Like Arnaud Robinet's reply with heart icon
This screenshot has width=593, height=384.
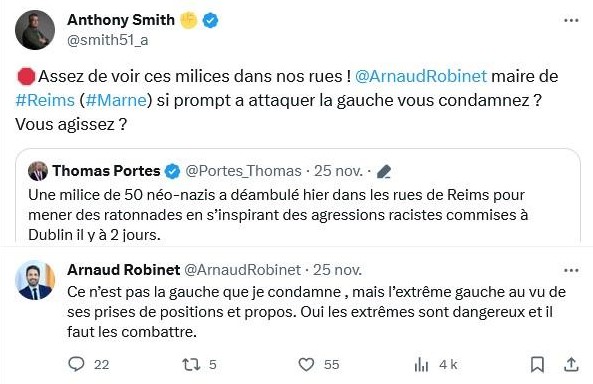click(x=306, y=364)
